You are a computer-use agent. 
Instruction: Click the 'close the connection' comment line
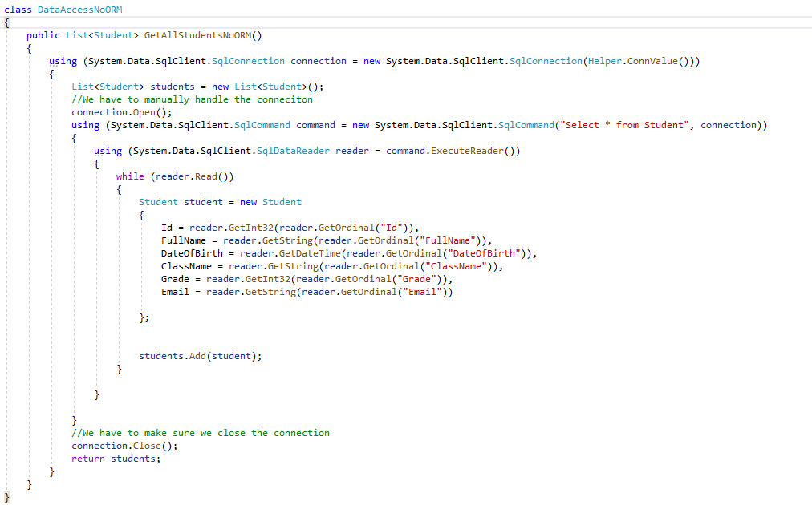[201, 433]
